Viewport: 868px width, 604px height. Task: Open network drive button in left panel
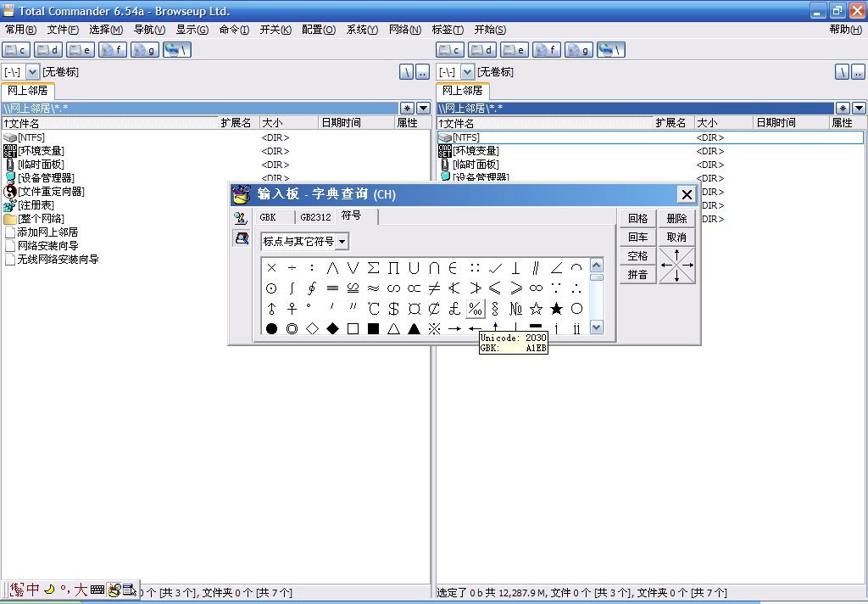177,50
